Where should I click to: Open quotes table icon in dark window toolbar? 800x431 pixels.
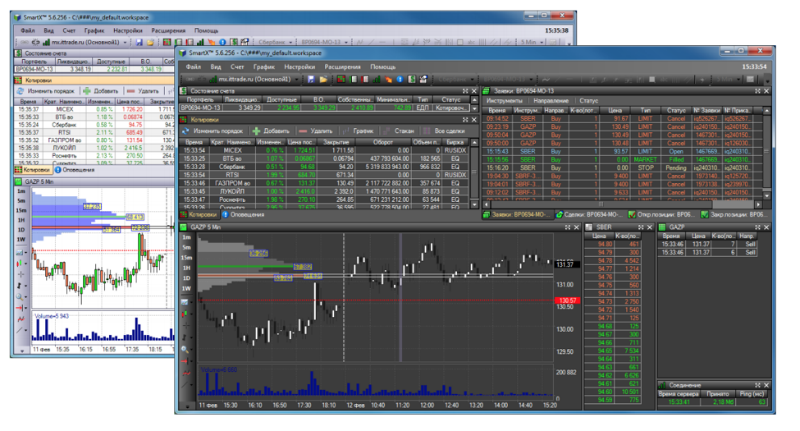click(341, 80)
